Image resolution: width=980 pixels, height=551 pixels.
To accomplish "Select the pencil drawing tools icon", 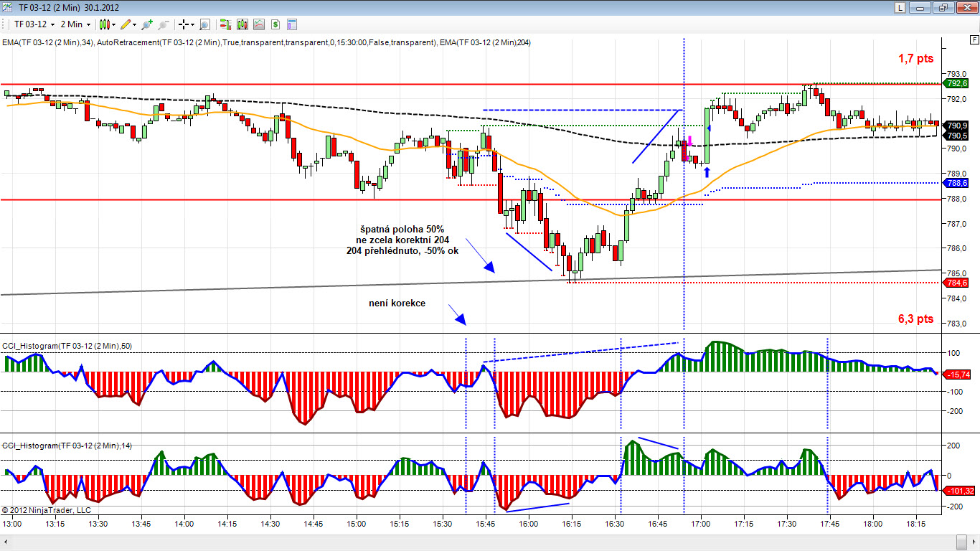I will (128, 24).
